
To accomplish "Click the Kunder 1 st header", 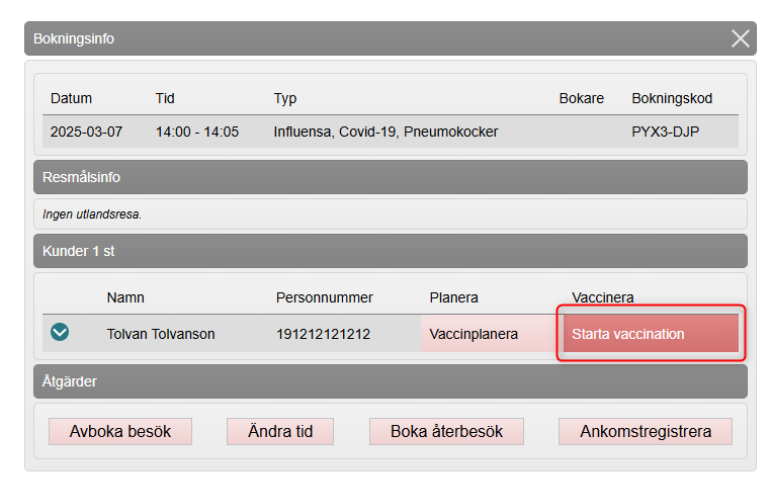I will pyautogui.click(x=390, y=251).
